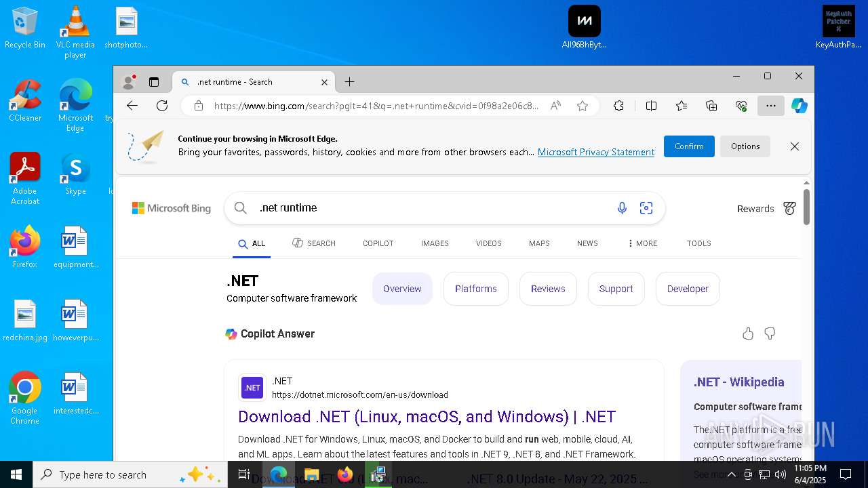Viewport: 868px width, 488px height.
Task: Open the volume speaker tray icon
Action: [x=781, y=474]
